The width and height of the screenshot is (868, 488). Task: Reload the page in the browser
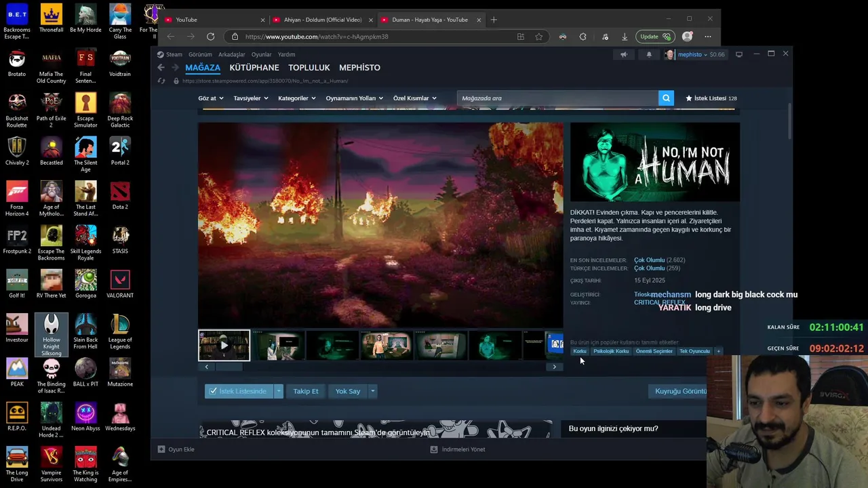(210, 37)
